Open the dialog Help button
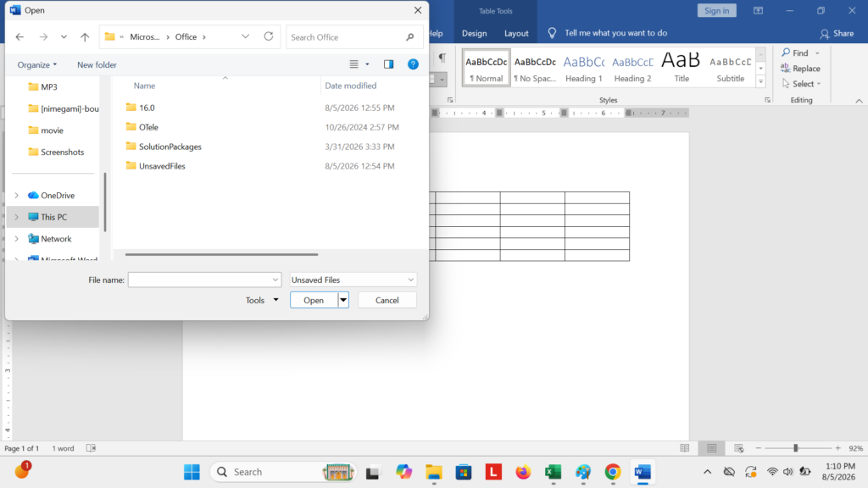Viewport: 868px width, 488px height. [x=413, y=64]
